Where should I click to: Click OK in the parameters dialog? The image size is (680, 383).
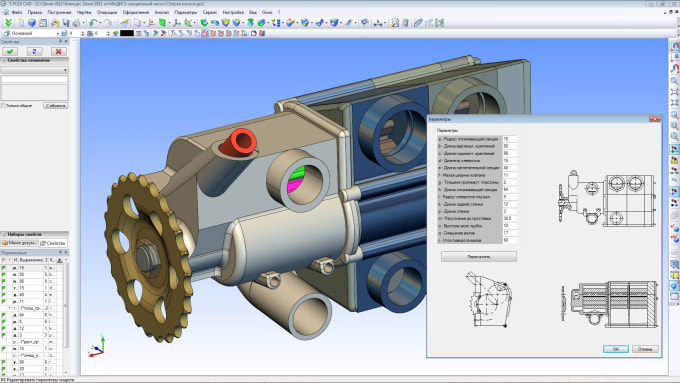pos(615,349)
